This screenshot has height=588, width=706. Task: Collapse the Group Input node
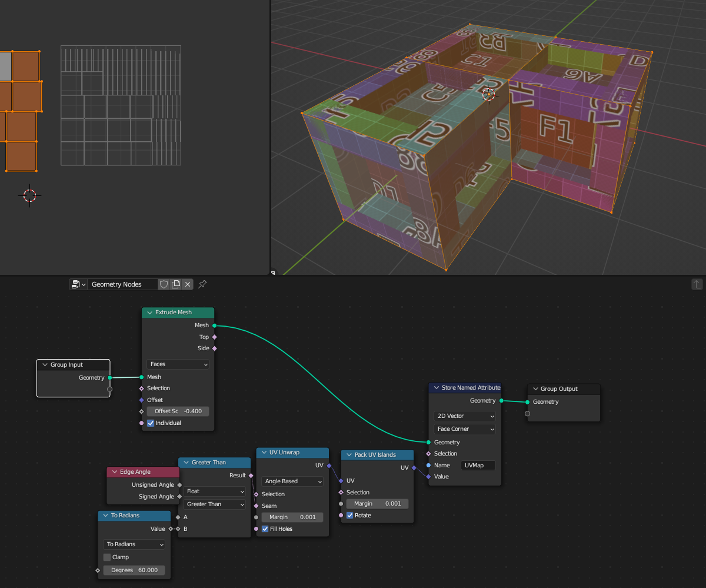[x=45, y=365]
